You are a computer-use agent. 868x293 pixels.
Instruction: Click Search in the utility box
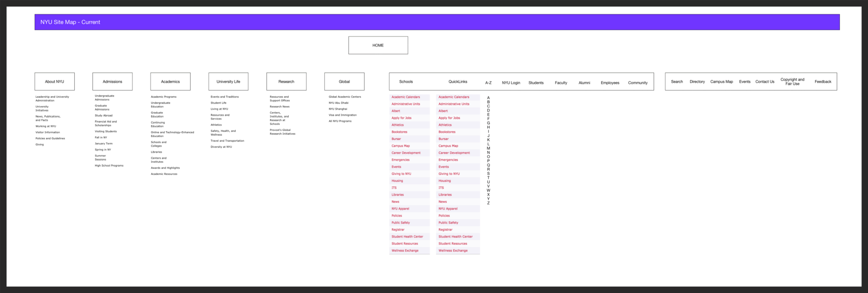[677, 82]
